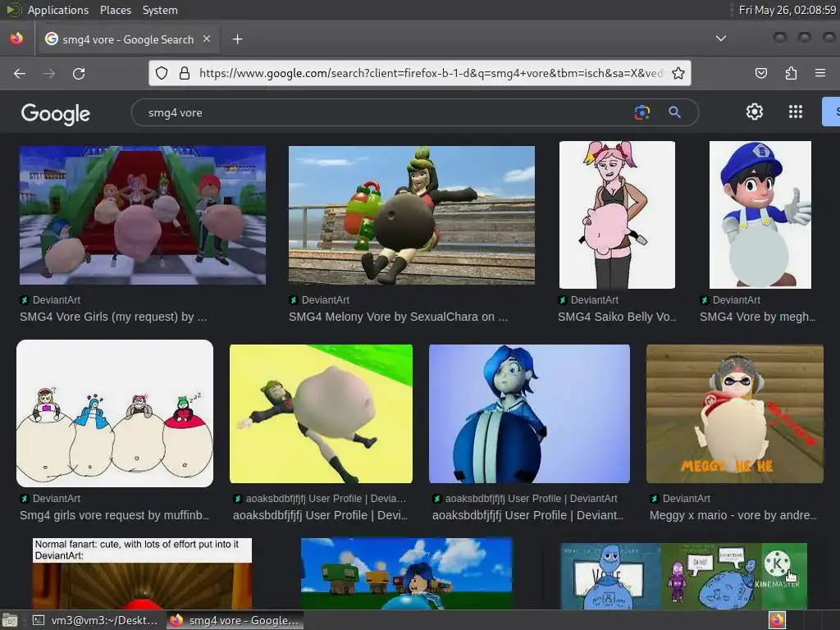Open Google quick settings gear
The image size is (840, 630).
coord(755,112)
